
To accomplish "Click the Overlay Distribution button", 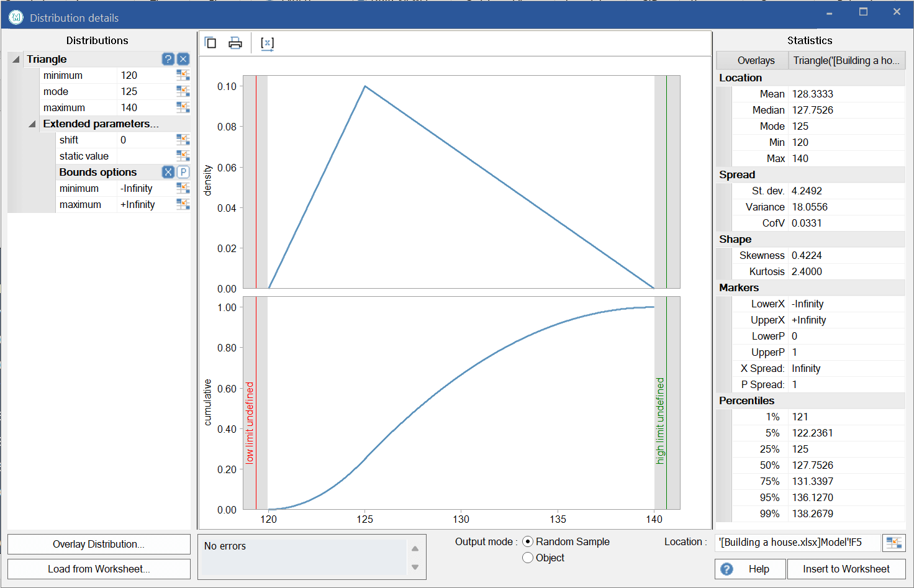I will pos(99,544).
